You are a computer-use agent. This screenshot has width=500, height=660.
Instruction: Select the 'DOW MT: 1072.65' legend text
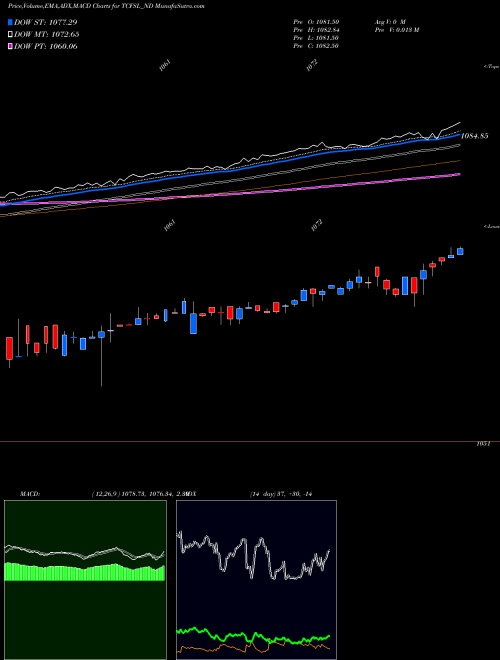click(47, 35)
